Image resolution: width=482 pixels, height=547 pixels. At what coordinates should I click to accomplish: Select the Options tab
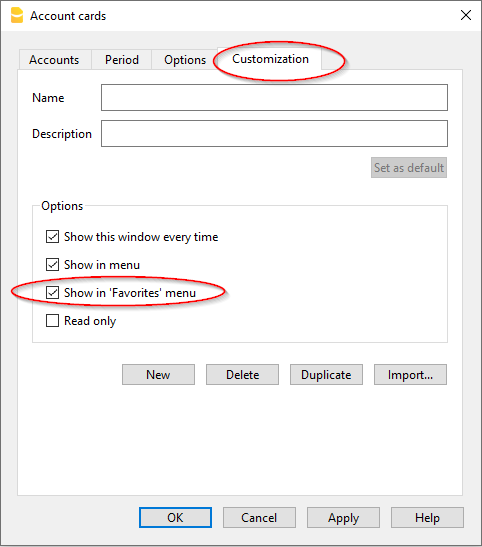(x=185, y=60)
